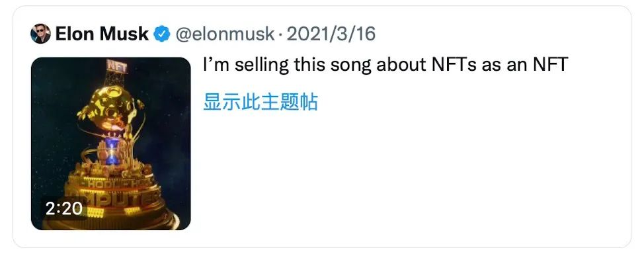Screen dimensions: 644x258
Task: Click Elon Musk's profile avatar
Action: click(40, 34)
